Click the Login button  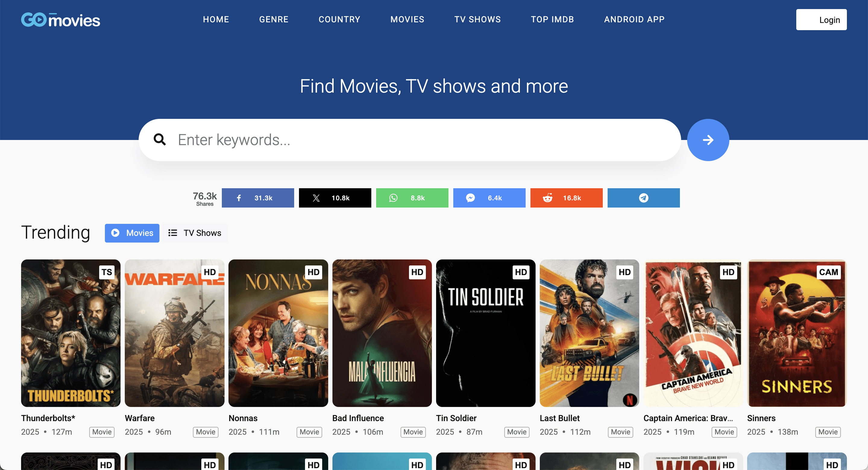click(x=821, y=20)
